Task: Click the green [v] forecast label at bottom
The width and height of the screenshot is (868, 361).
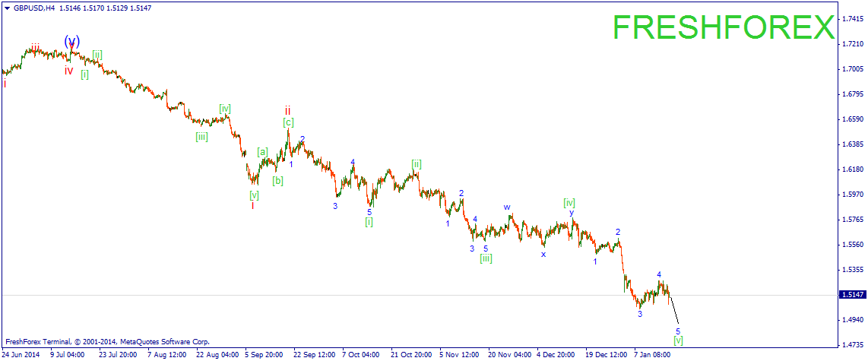Action: (678, 340)
